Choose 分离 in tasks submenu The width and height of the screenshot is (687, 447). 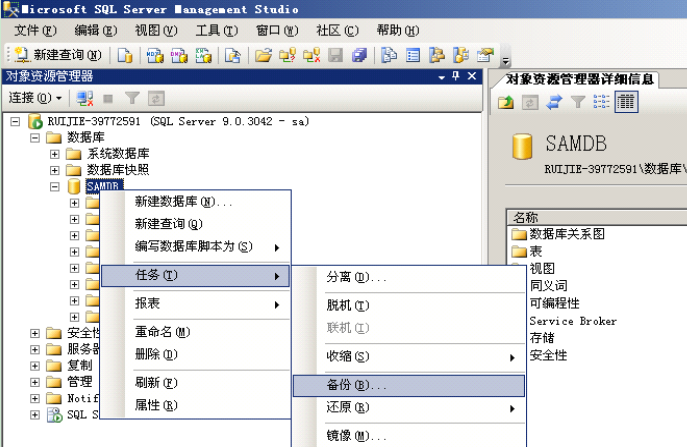(409, 277)
